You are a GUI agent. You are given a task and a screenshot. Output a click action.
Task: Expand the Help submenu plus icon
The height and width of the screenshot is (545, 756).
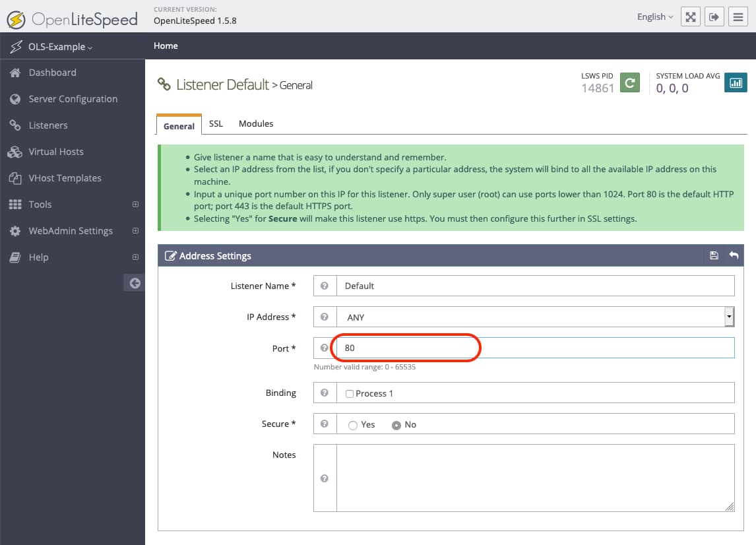(135, 257)
